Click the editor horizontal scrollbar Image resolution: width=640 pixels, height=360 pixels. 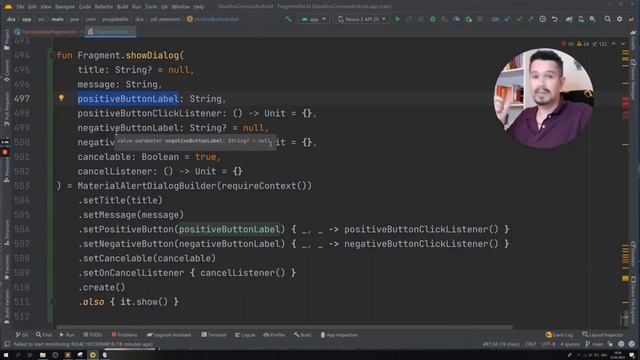pyautogui.click(x=284, y=327)
